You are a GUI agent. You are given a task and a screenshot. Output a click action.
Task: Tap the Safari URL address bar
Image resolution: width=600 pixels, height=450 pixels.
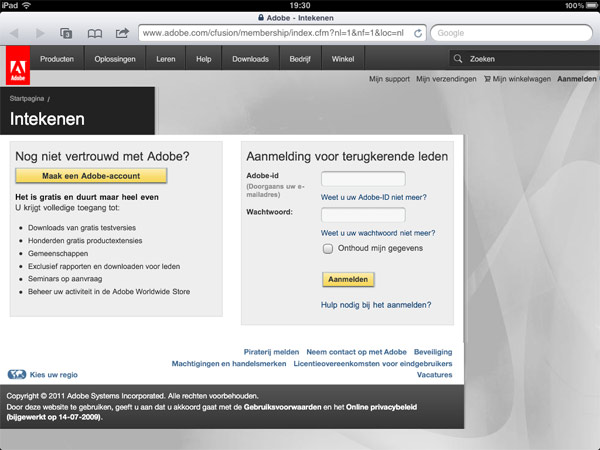(x=282, y=33)
